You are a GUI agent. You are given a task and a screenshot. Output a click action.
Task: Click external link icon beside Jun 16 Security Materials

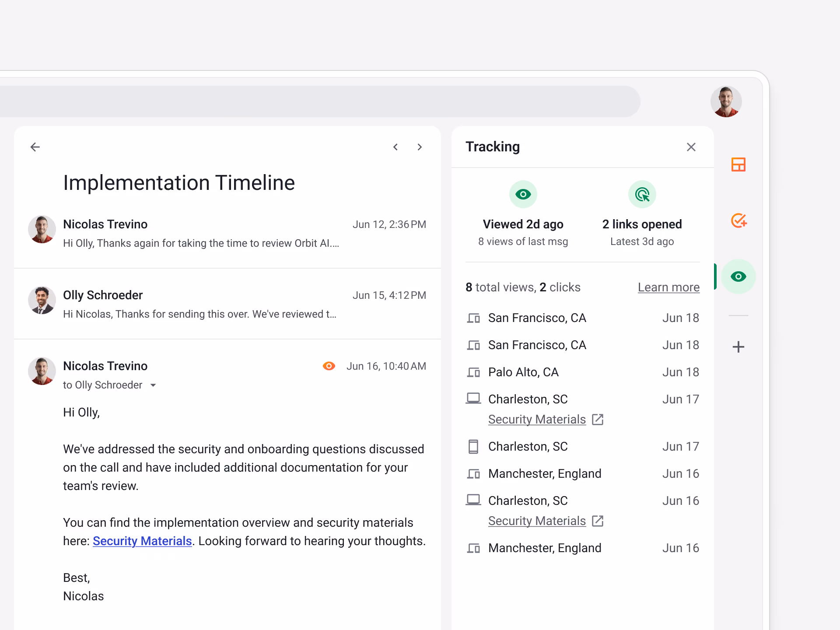(598, 521)
